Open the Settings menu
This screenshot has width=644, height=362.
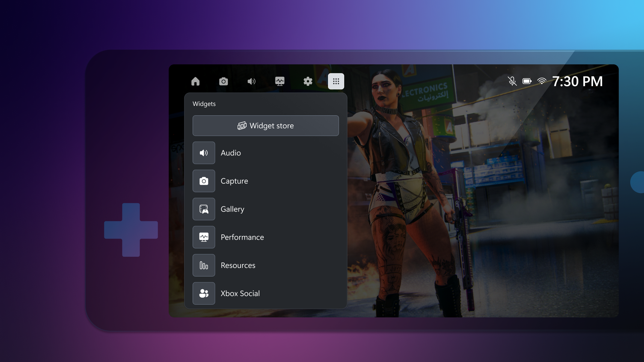point(308,81)
